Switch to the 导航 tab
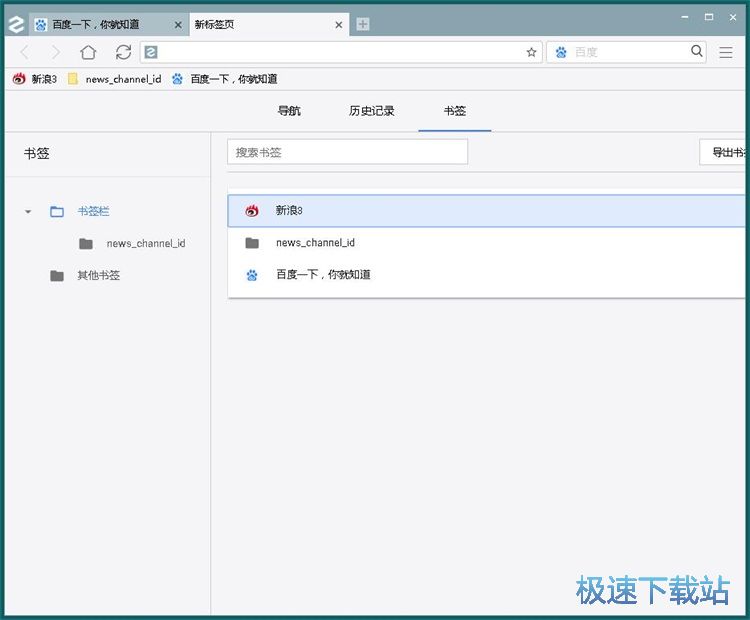The image size is (750, 620). pyautogui.click(x=289, y=111)
